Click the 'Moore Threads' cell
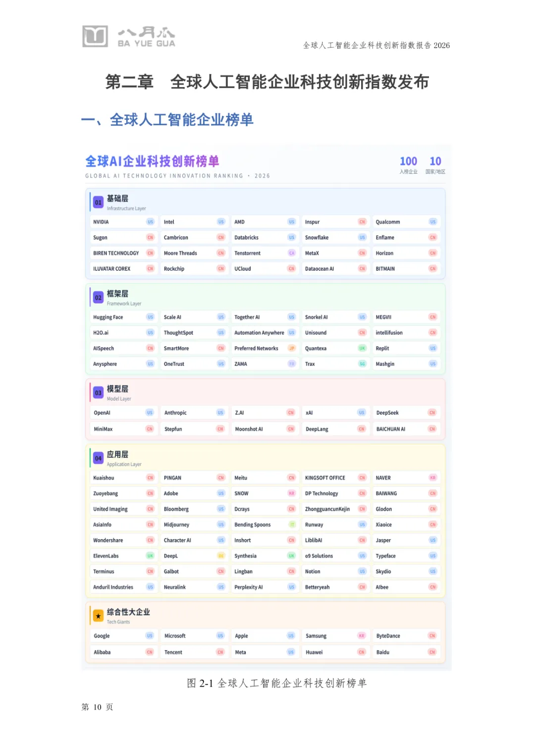 pos(194,253)
